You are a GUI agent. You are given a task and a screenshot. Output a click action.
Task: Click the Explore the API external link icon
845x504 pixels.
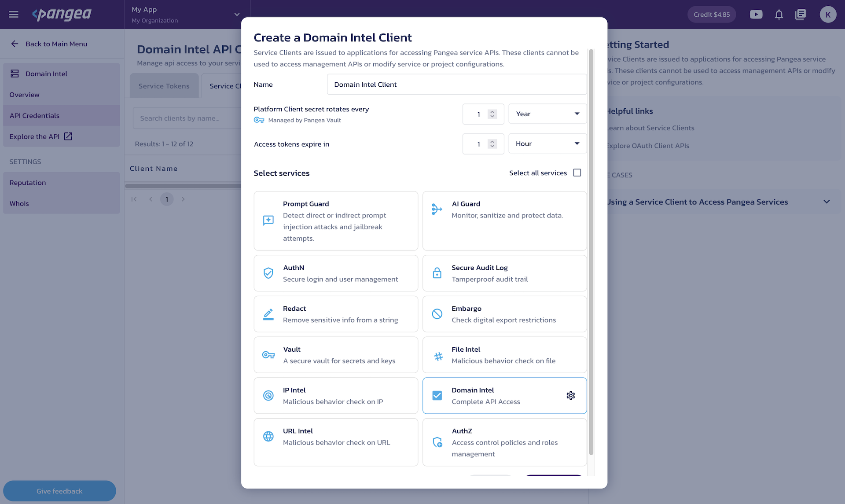tap(68, 136)
